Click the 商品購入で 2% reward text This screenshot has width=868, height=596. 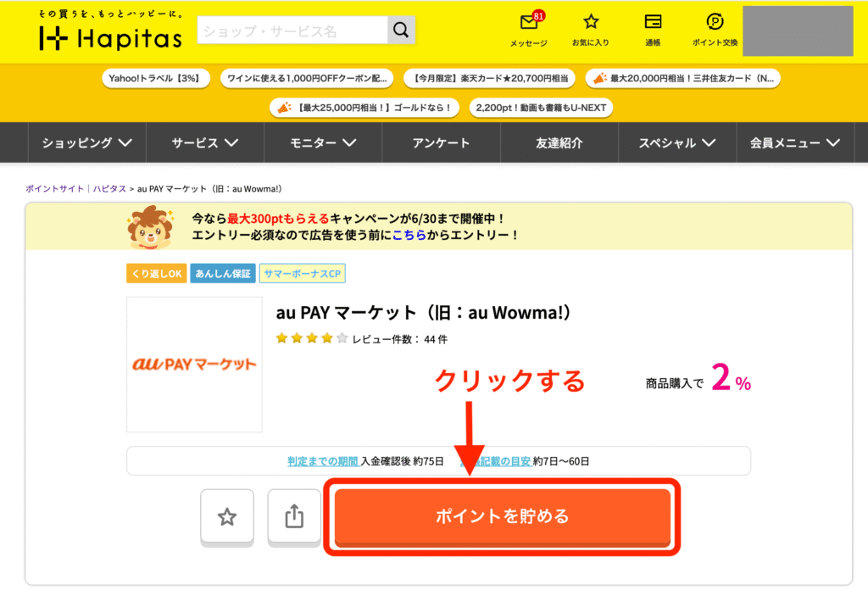click(698, 378)
